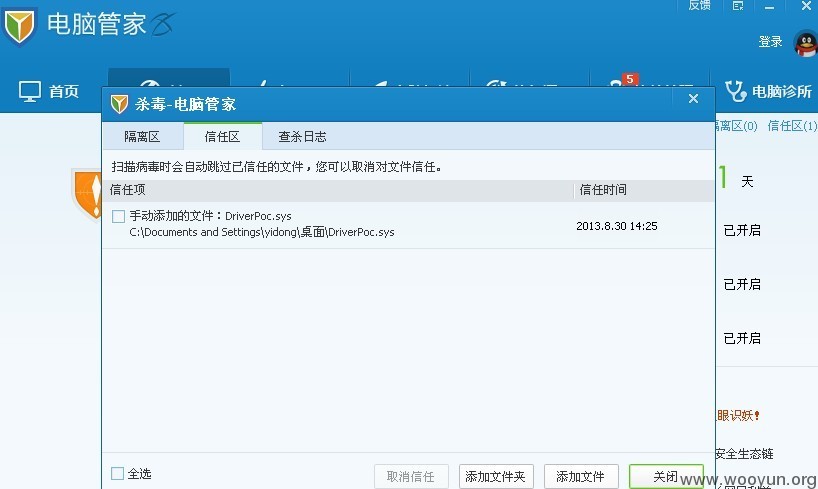Close the 杀毒-电脑管家 dialog with X
The image size is (818, 489).
pyautogui.click(x=693, y=99)
